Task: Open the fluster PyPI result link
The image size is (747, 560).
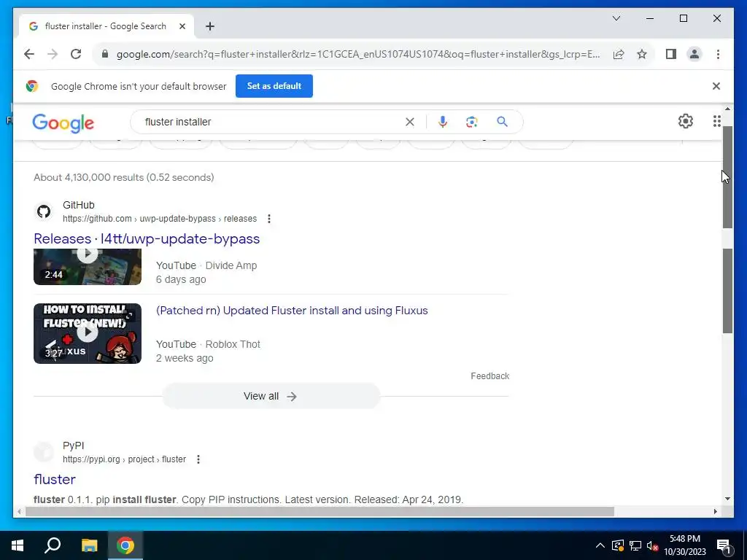Action: pos(55,480)
